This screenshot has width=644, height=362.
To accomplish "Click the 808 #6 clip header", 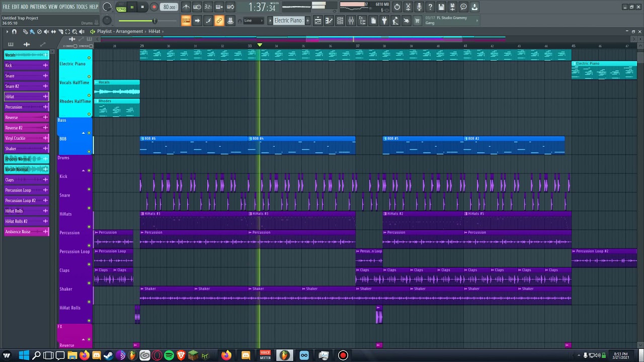I will (194, 138).
